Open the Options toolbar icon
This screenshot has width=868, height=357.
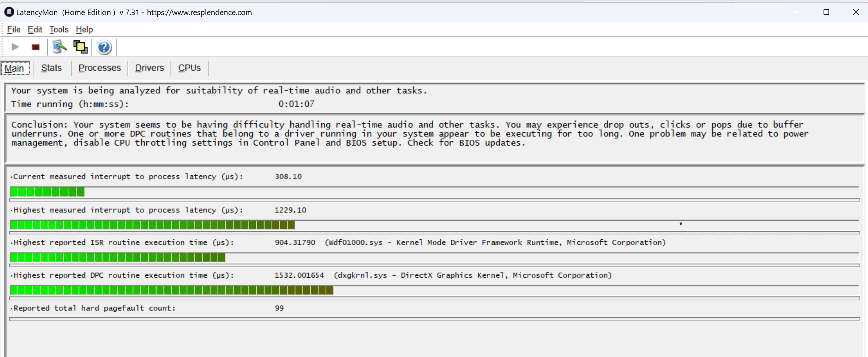coord(59,47)
